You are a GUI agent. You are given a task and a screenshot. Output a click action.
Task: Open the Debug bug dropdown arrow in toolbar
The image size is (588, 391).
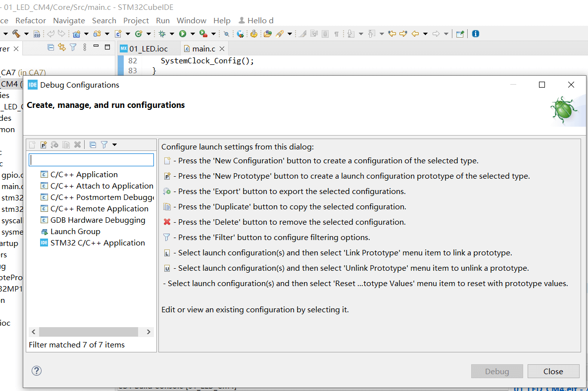(x=172, y=34)
